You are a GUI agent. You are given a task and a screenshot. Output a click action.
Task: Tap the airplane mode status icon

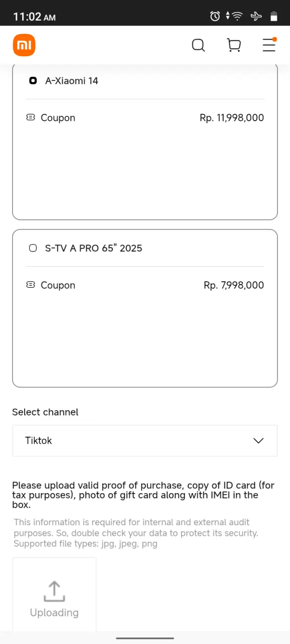pyautogui.click(x=256, y=16)
